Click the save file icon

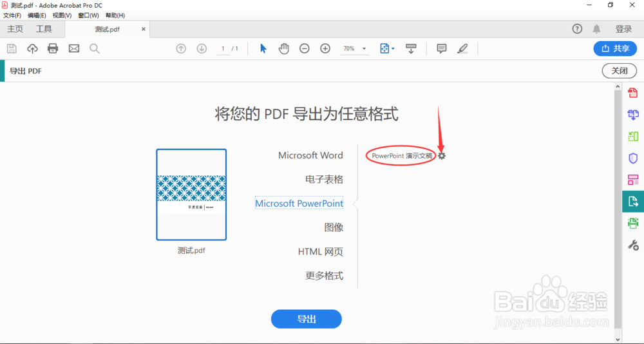[12, 48]
